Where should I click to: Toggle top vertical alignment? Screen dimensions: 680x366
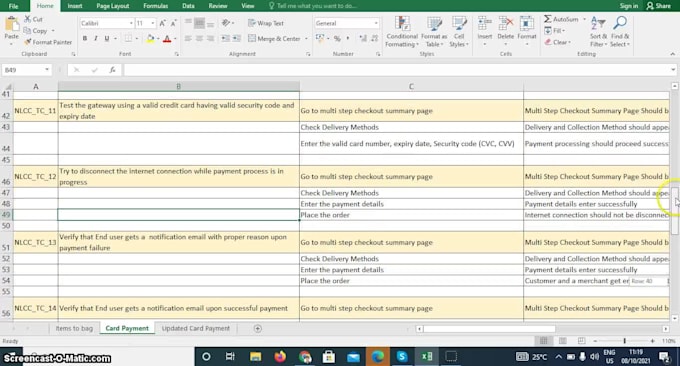[188, 23]
